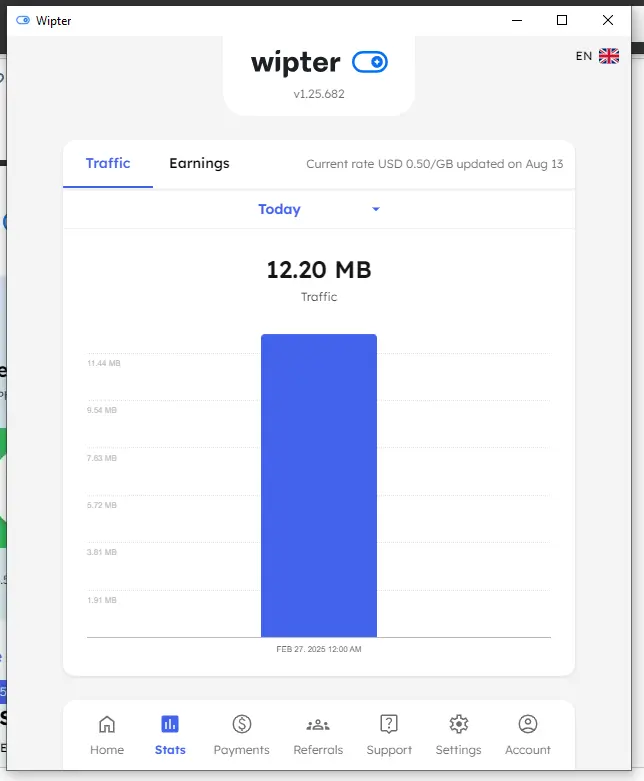644x781 pixels.
Task: Click the 1.91 MB axis label
Action: click(102, 600)
